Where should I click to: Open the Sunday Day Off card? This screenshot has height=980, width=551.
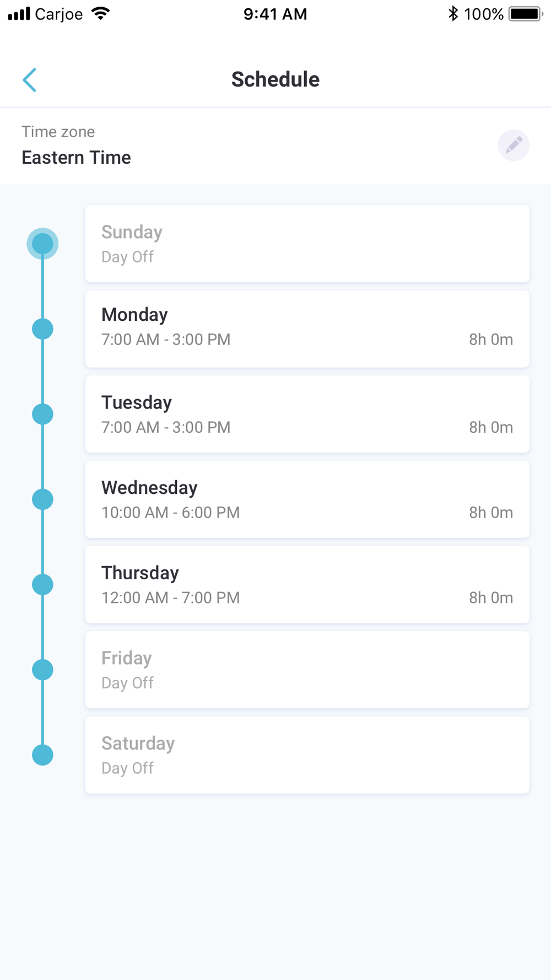(307, 244)
